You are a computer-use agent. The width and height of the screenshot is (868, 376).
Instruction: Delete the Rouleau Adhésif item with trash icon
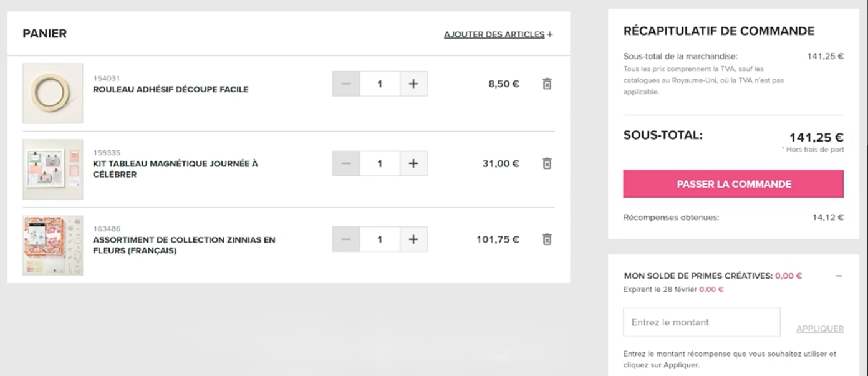click(547, 84)
